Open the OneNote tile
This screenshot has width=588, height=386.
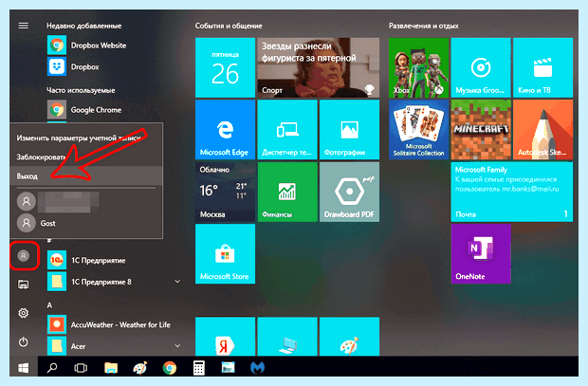(481, 254)
